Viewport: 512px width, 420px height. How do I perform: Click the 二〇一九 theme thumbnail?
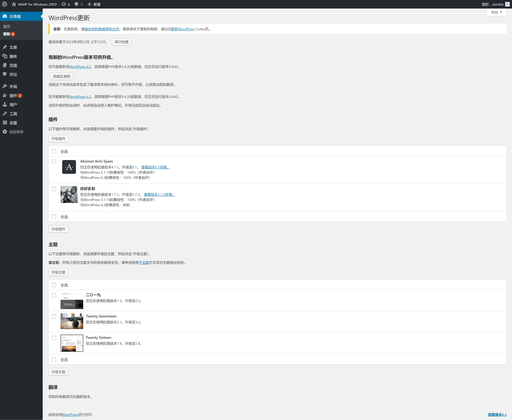(x=72, y=301)
